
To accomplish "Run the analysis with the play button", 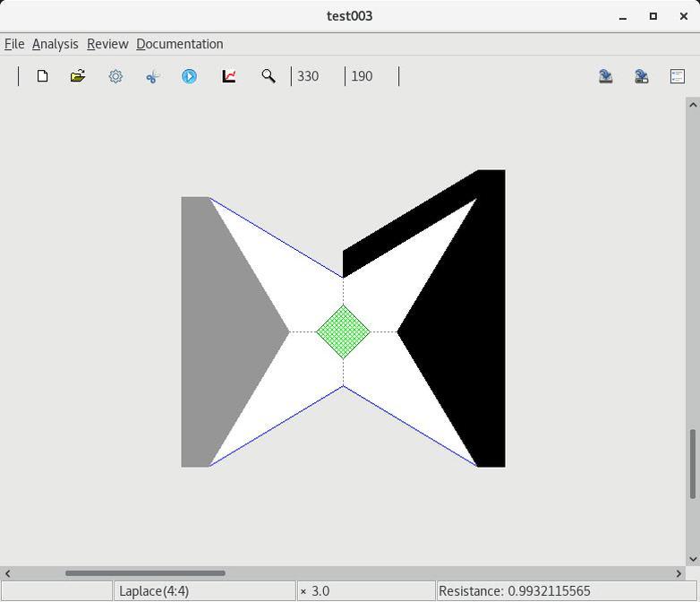I will pos(189,76).
